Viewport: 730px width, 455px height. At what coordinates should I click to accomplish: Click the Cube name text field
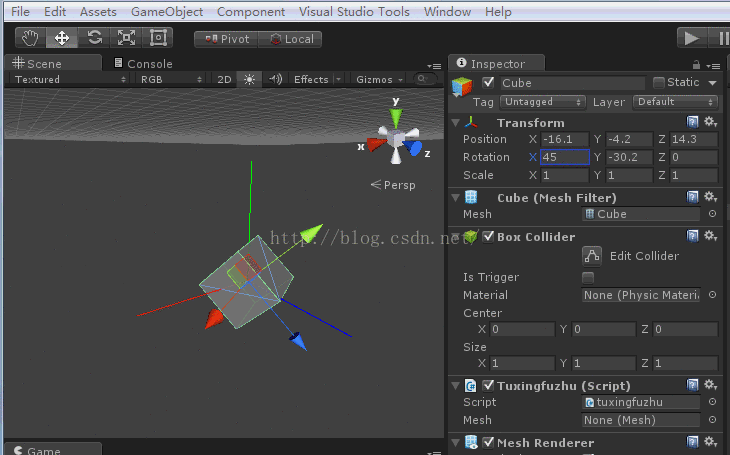[573, 83]
